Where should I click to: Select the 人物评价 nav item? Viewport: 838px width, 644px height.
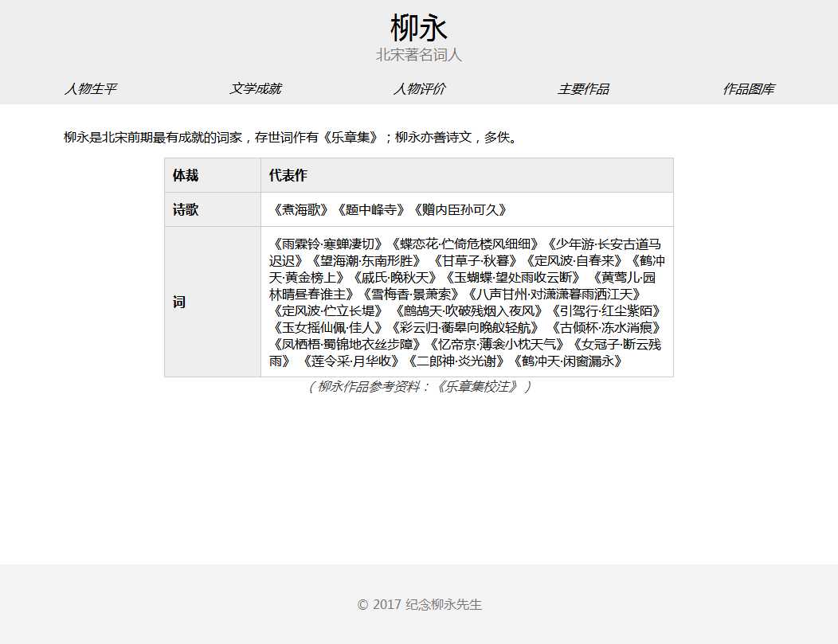tap(419, 89)
